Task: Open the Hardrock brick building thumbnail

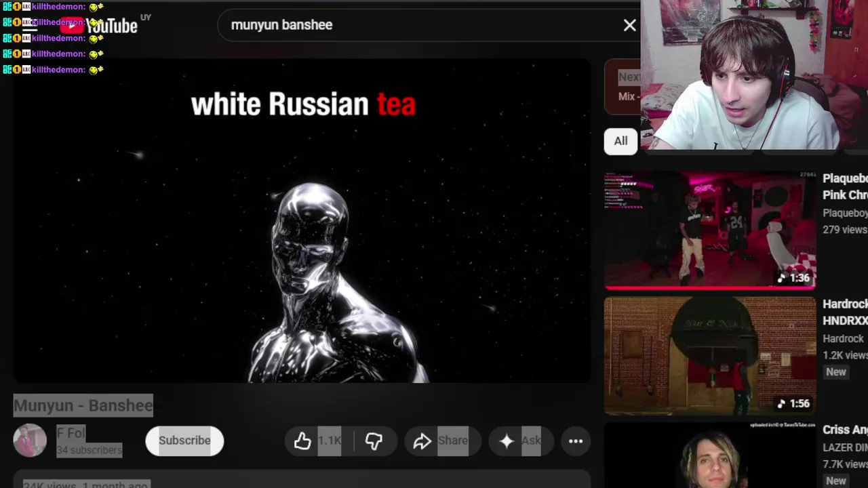Action: (710, 356)
